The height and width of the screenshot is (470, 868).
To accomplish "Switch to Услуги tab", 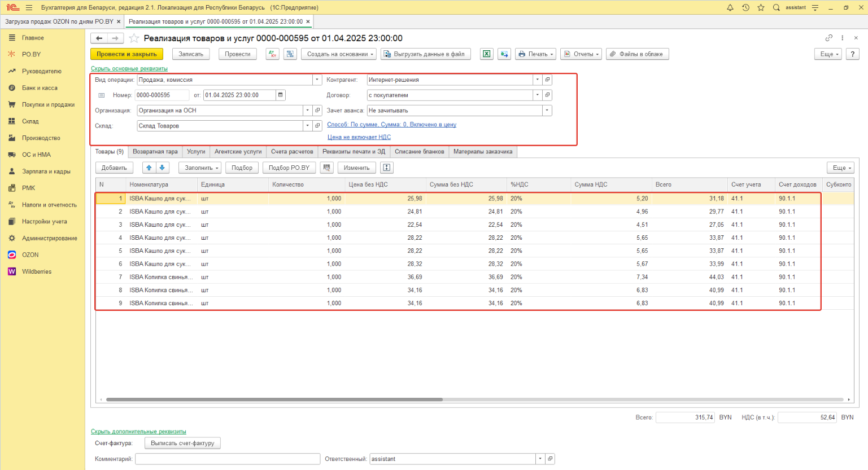I will click(196, 152).
